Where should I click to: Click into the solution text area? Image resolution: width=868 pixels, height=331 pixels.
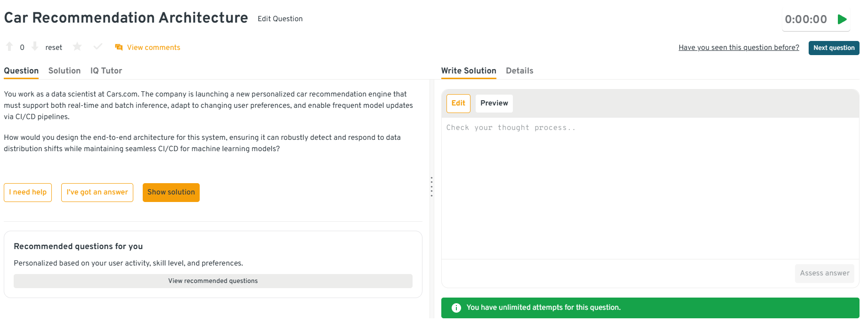650,188
